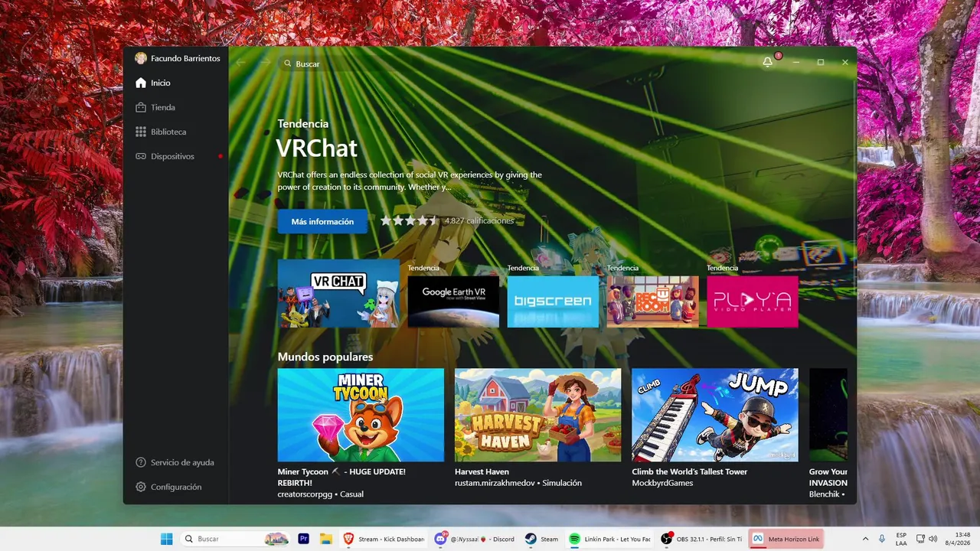Click the 'Miner Tycoon - HUGE UPDATE! REBIRTH!' title
980x551 pixels.
(341, 477)
